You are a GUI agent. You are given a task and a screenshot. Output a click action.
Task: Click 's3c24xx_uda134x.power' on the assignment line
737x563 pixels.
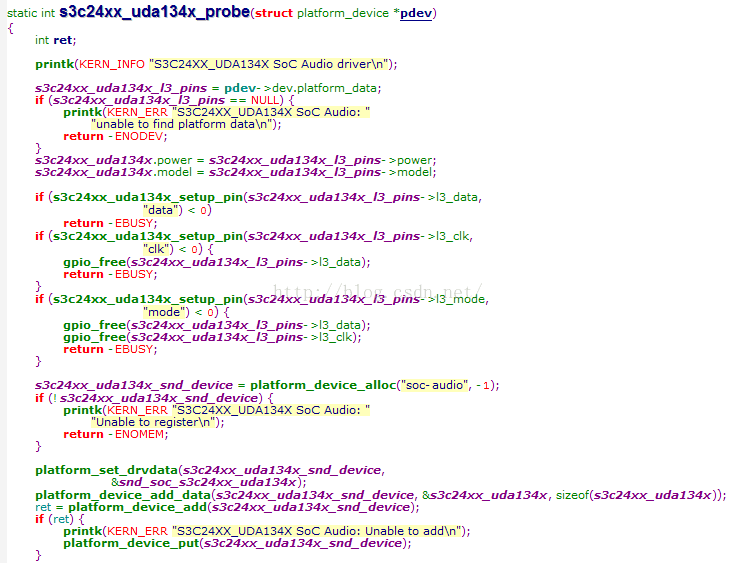pyautogui.click(x=113, y=160)
